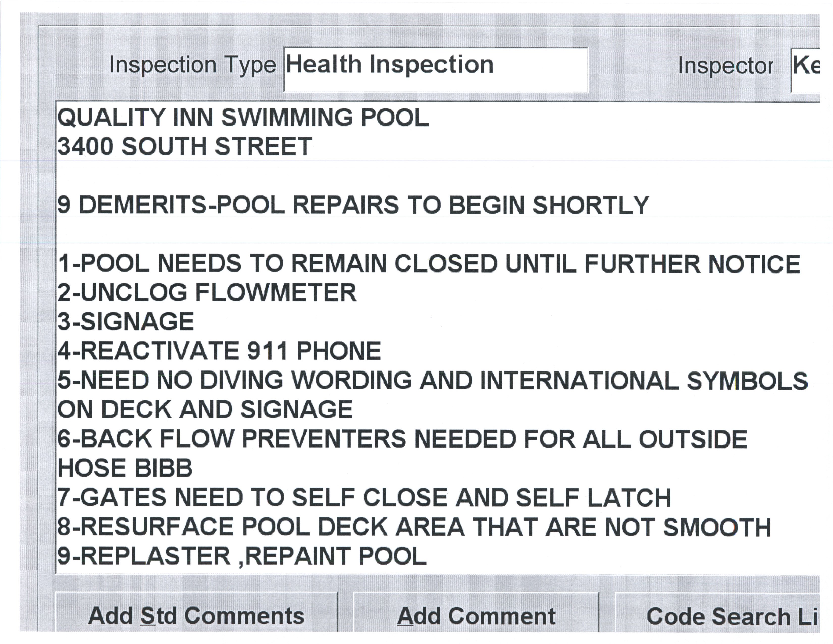Click the REPLASTER, REPAINT POOL line
833x644 pixels.
(242, 556)
